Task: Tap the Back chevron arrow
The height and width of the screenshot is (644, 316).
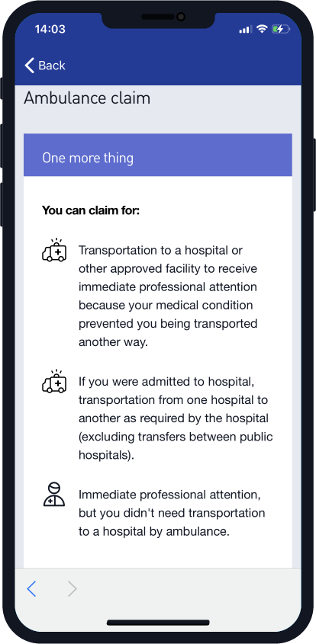Action: [x=29, y=66]
